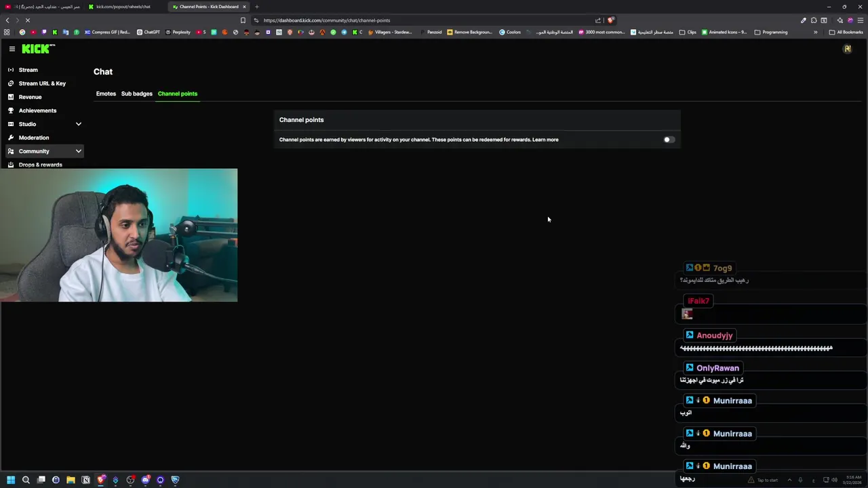This screenshot has width=868, height=488.
Task: Open Stream URL & Key page
Action: (42, 83)
